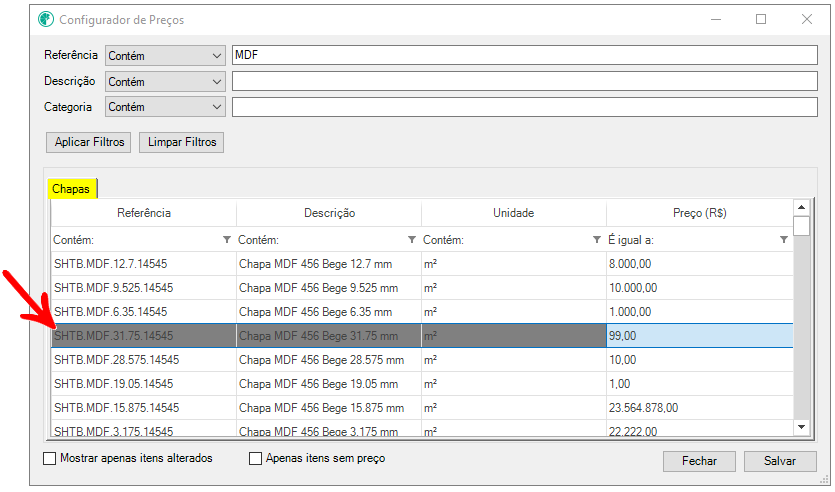Sort by the Preço (R$) column header
This screenshot has width=835, height=492.
pos(699,213)
